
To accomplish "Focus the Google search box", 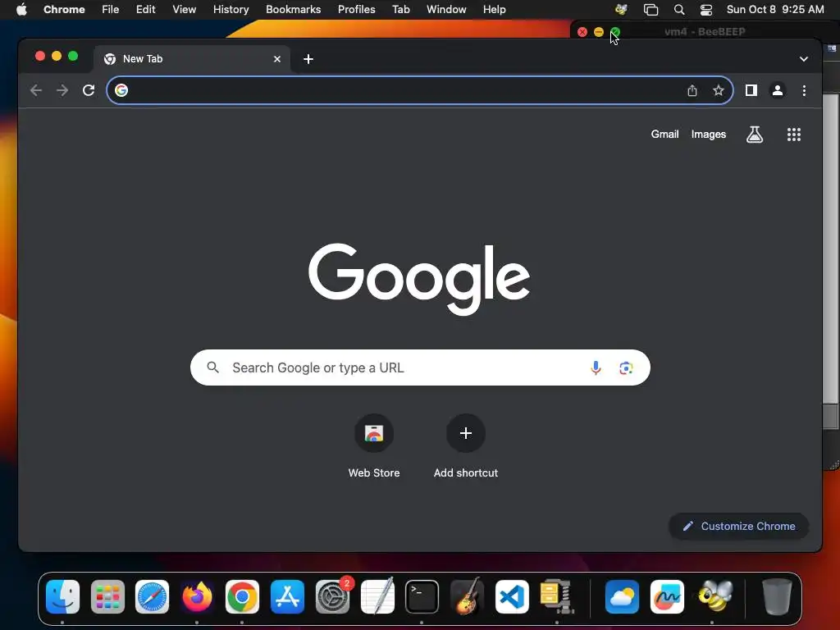I will [420, 367].
